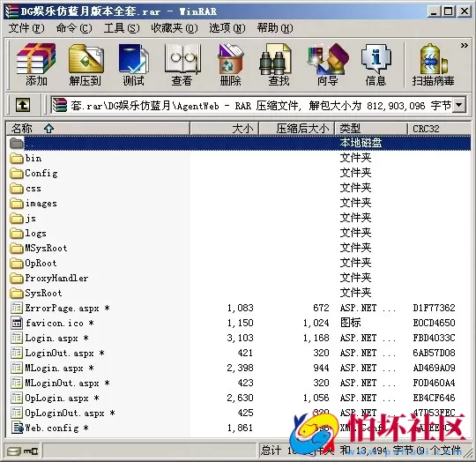Click the Add (添加) toolbar icon
Screen dimensions: 476x462
pyautogui.click(x=36, y=64)
